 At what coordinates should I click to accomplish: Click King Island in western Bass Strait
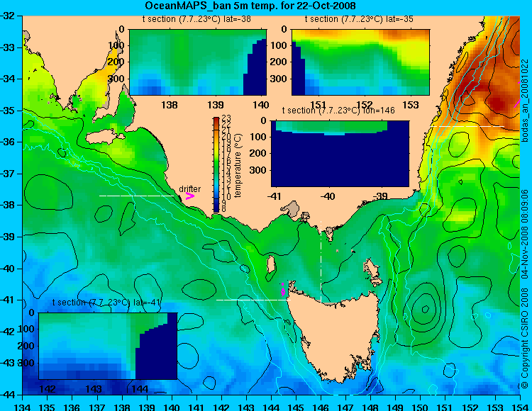click(270, 264)
